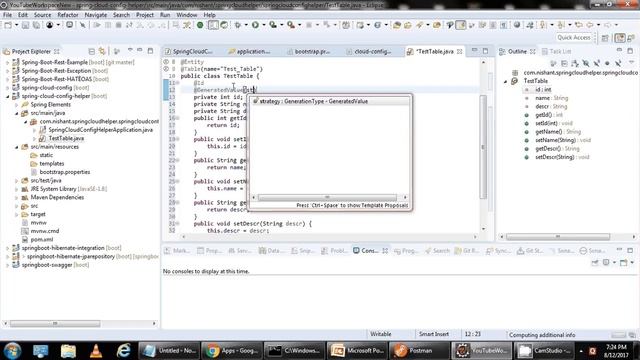Expand the Spring-Boot-Rest-Example project

(x=7, y=62)
